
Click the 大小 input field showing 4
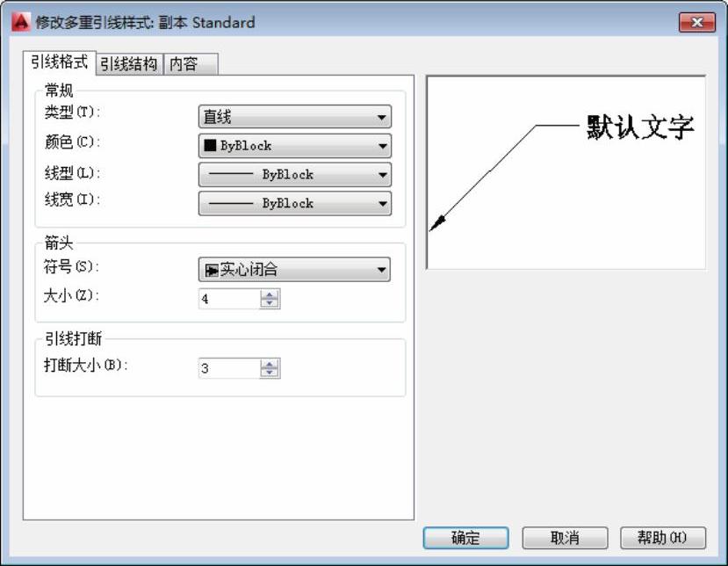tap(228, 300)
